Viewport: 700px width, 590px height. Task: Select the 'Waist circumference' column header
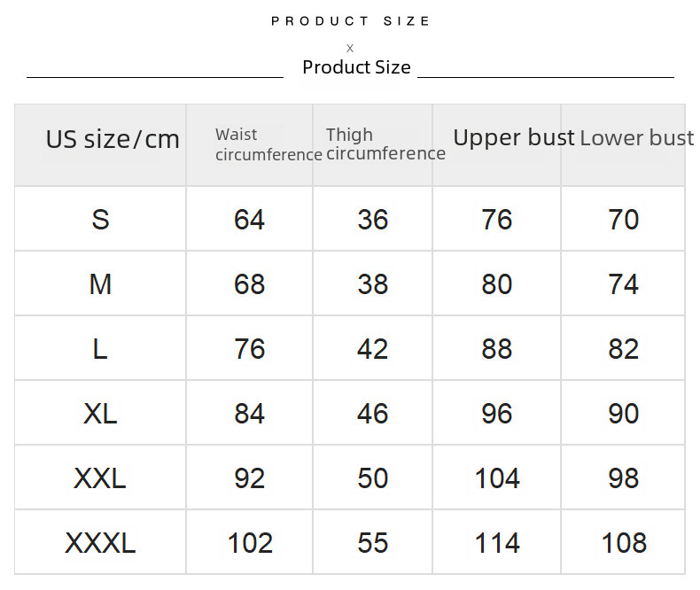point(268,144)
